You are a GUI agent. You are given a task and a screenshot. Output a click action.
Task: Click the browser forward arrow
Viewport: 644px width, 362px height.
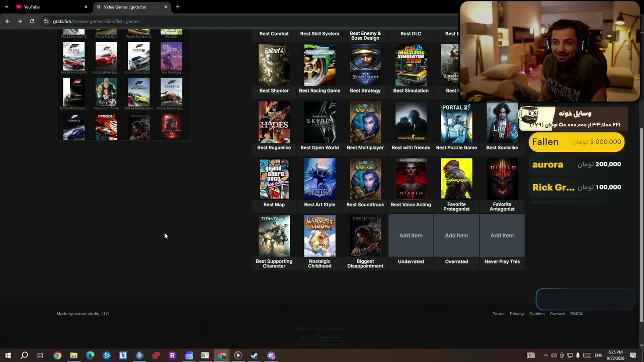pyautogui.click(x=20, y=21)
